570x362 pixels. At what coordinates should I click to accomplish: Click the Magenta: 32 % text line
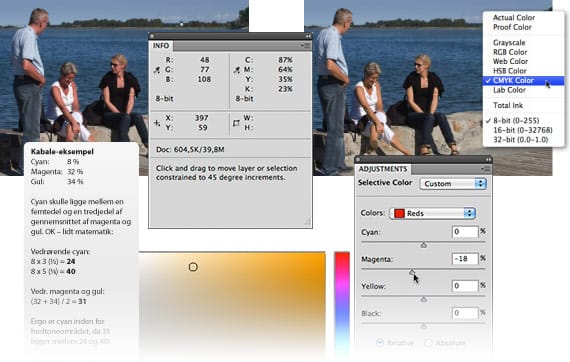[57, 172]
